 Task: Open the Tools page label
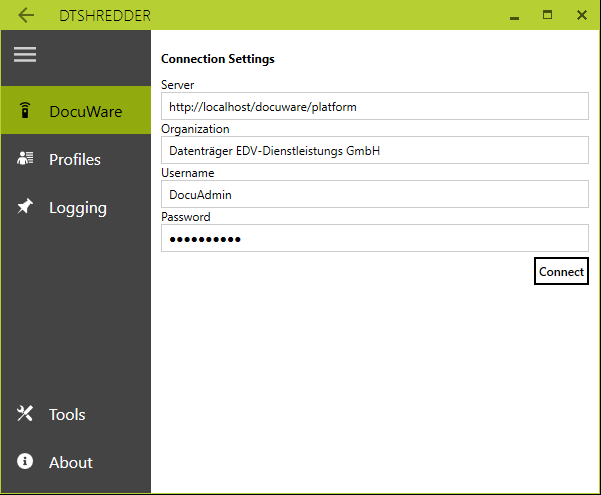tap(67, 414)
